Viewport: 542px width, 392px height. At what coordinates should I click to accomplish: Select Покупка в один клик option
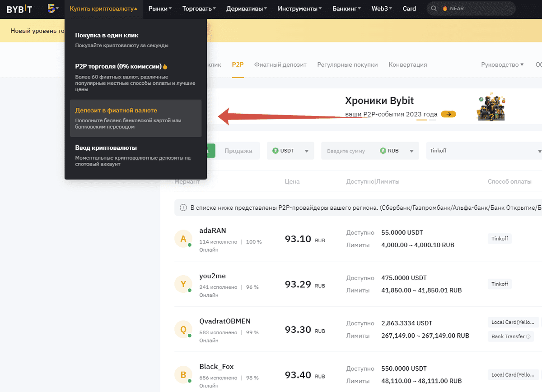pyautogui.click(x=135, y=40)
